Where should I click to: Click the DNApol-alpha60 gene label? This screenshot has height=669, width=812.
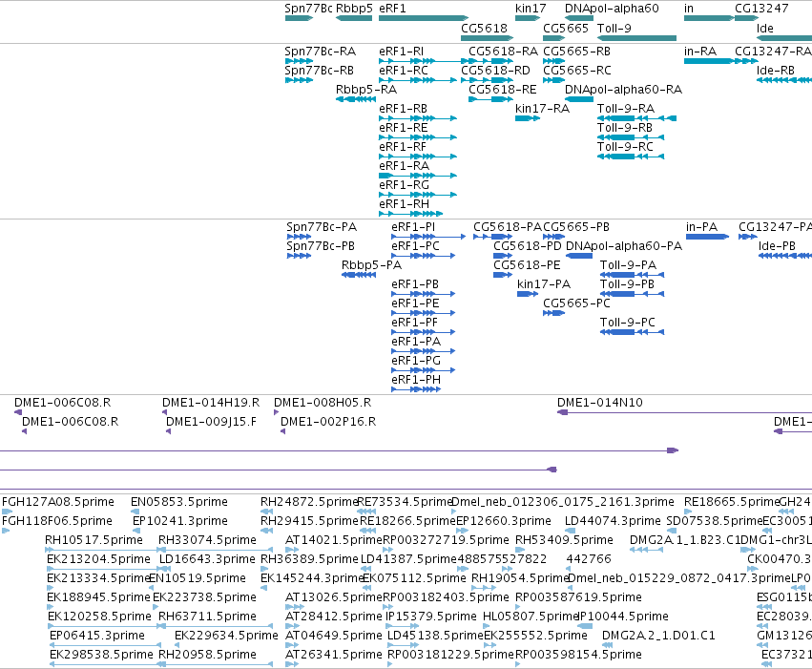point(612,9)
